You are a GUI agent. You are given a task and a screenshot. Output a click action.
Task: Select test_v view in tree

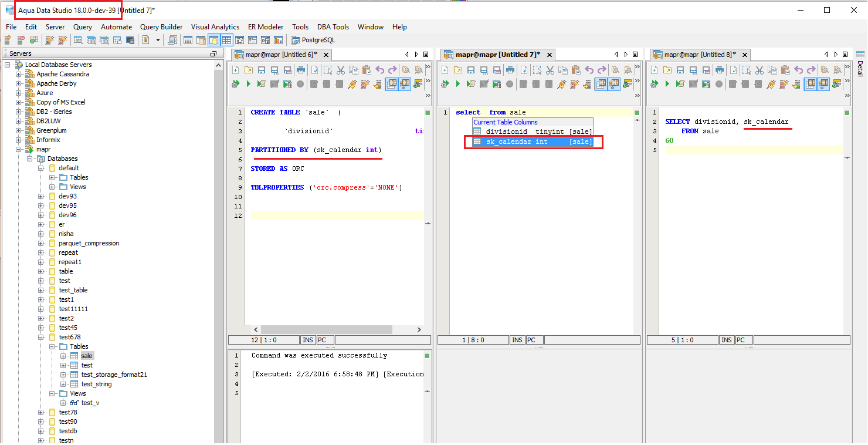(x=90, y=403)
